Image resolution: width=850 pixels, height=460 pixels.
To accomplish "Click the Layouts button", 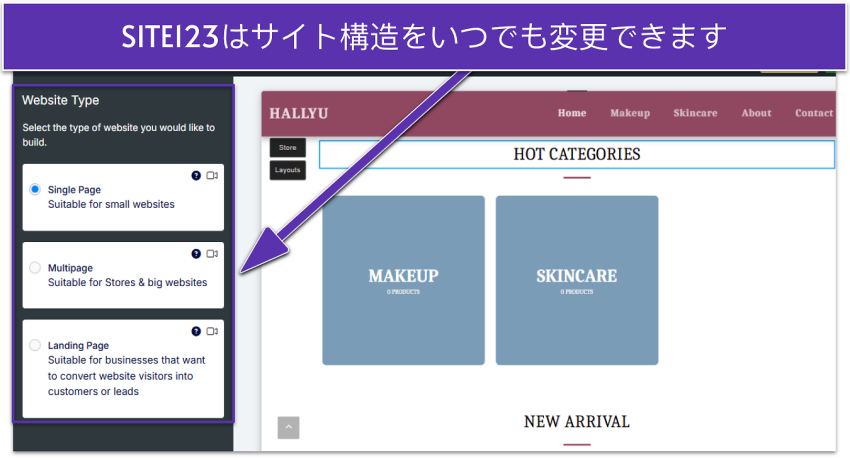I will tap(288, 170).
